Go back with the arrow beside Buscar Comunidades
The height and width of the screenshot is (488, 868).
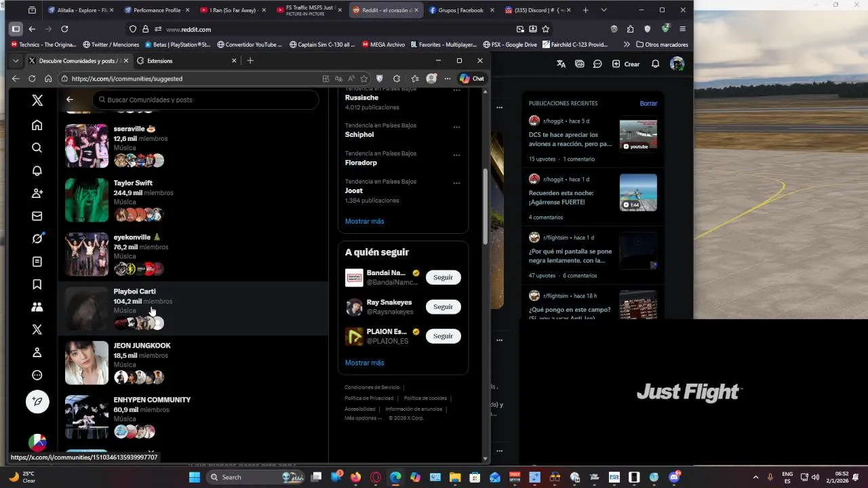click(70, 100)
